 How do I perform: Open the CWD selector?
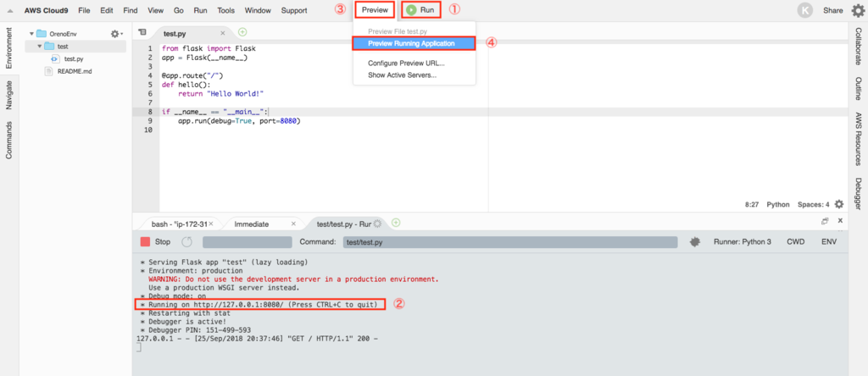click(796, 242)
